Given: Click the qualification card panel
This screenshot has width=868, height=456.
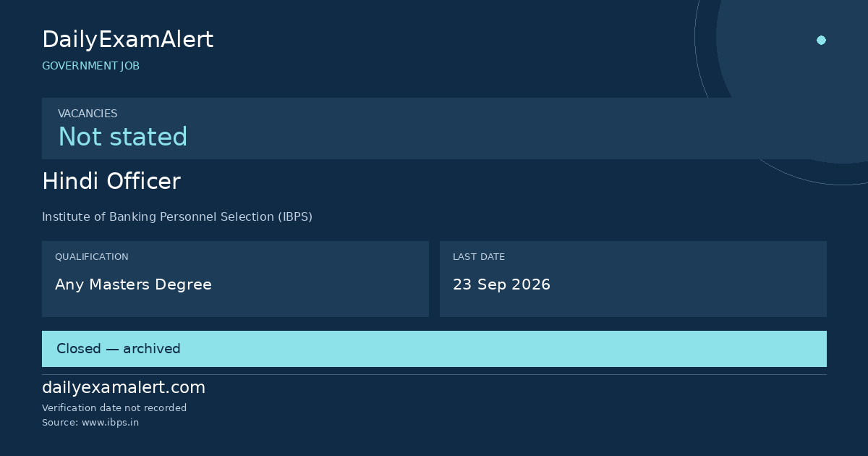Looking at the screenshot, I should pyautogui.click(x=235, y=279).
